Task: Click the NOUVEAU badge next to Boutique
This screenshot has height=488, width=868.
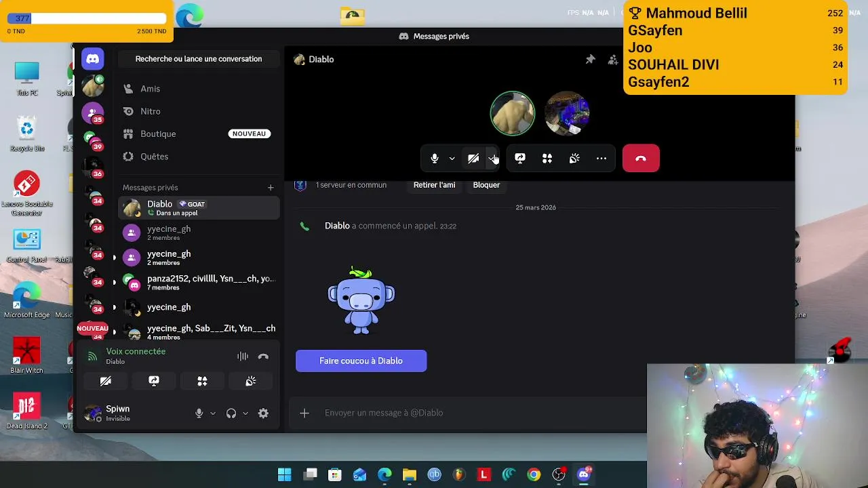Action: [x=249, y=134]
